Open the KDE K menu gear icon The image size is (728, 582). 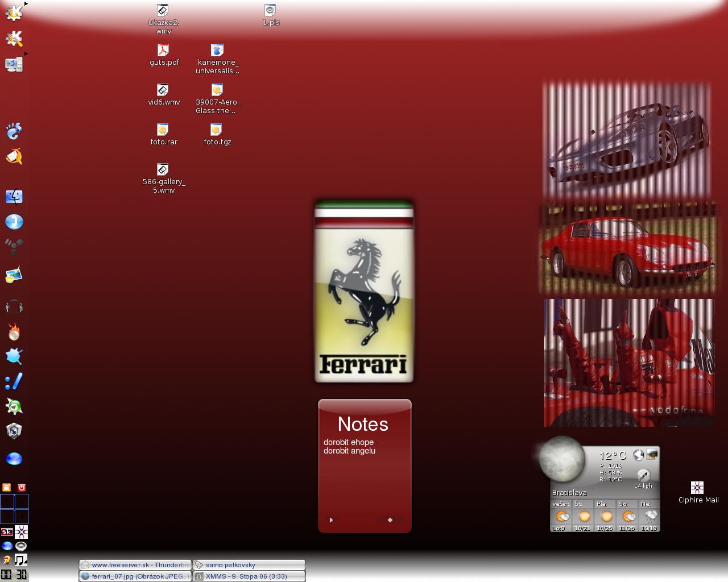(14, 13)
